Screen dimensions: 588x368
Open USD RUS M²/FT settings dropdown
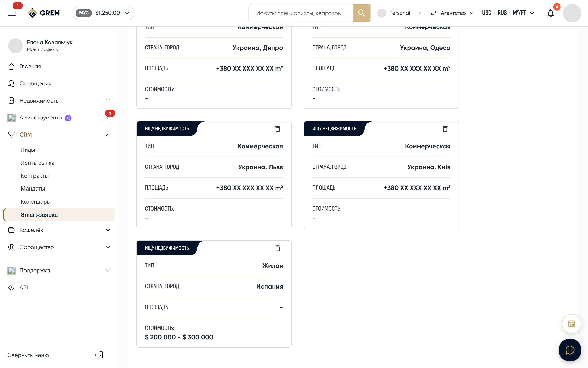coord(508,13)
